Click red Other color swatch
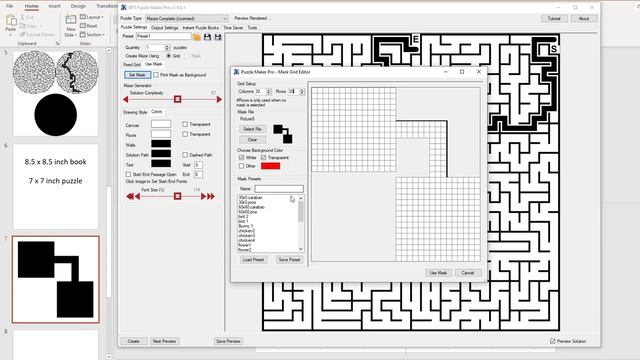Screen dimensions: 640x360 pyautogui.click(x=270, y=166)
